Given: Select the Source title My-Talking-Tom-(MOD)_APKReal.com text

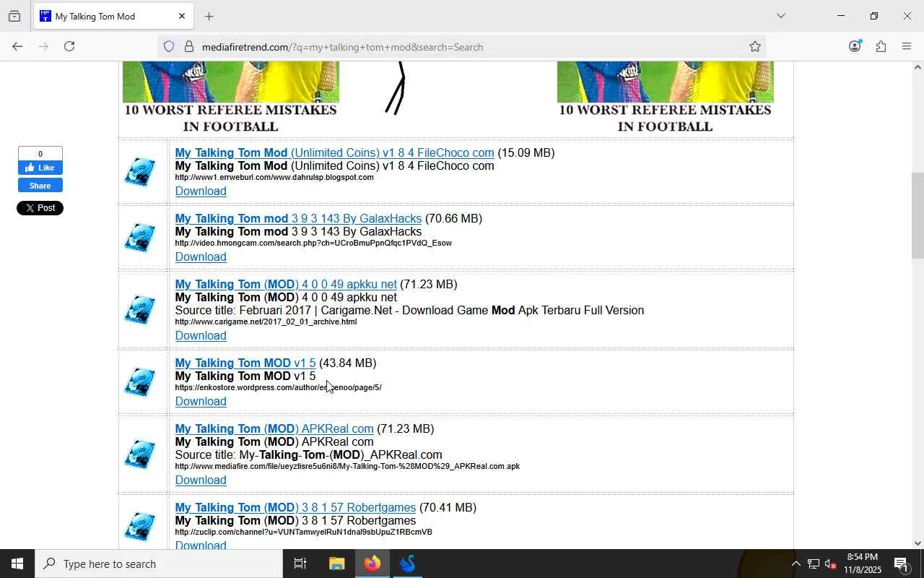Looking at the screenshot, I should click(308, 455).
